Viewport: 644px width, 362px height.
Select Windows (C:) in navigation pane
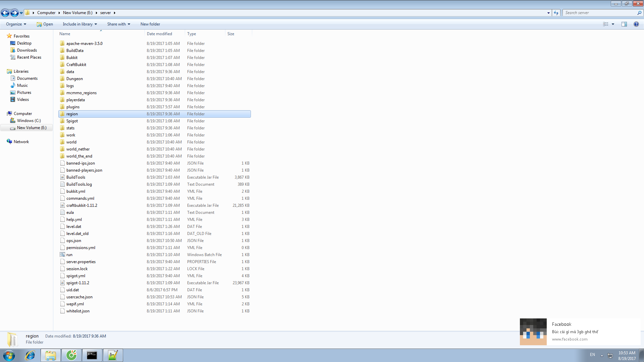tap(29, 121)
